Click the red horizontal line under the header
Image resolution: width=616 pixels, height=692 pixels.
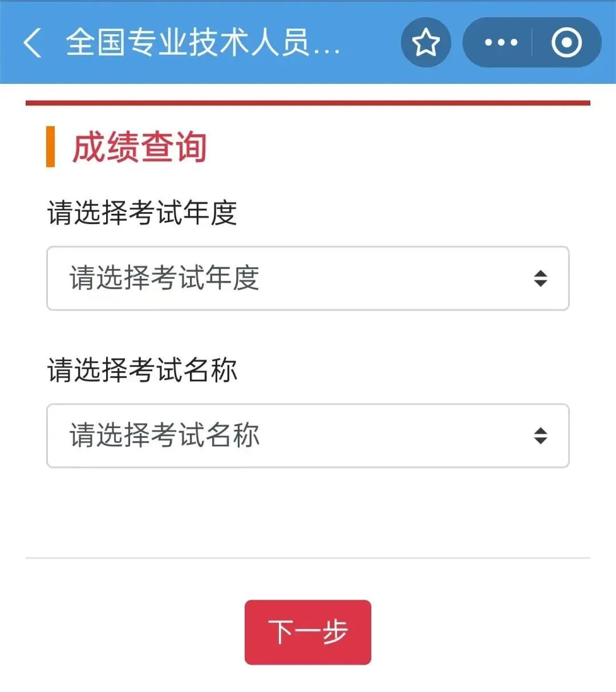(x=307, y=103)
